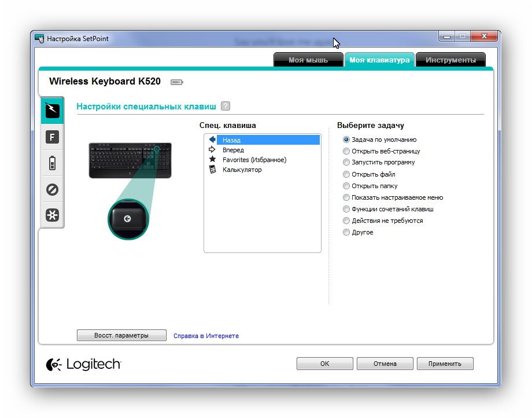Click the forward arrow icon beside Вперед
The image size is (532, 418).
(x=212, y=149)
